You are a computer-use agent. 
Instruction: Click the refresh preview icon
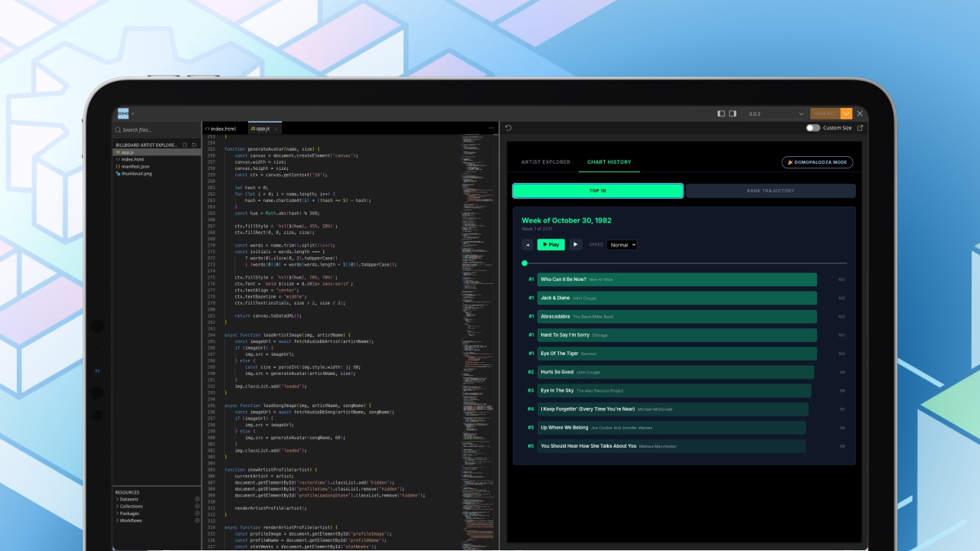tap(508, 128)
